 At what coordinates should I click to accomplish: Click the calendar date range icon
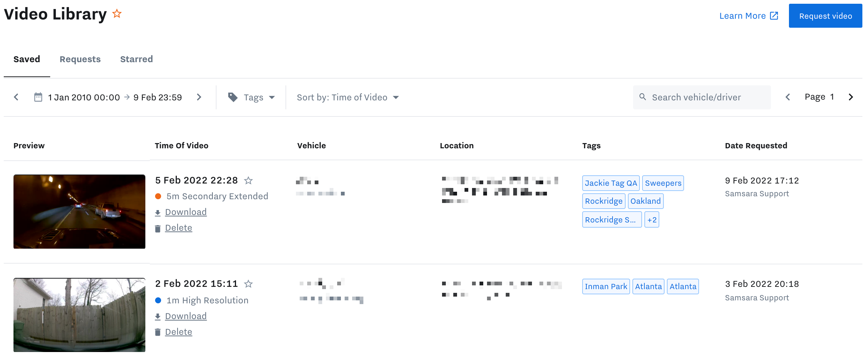click(38, 97)
